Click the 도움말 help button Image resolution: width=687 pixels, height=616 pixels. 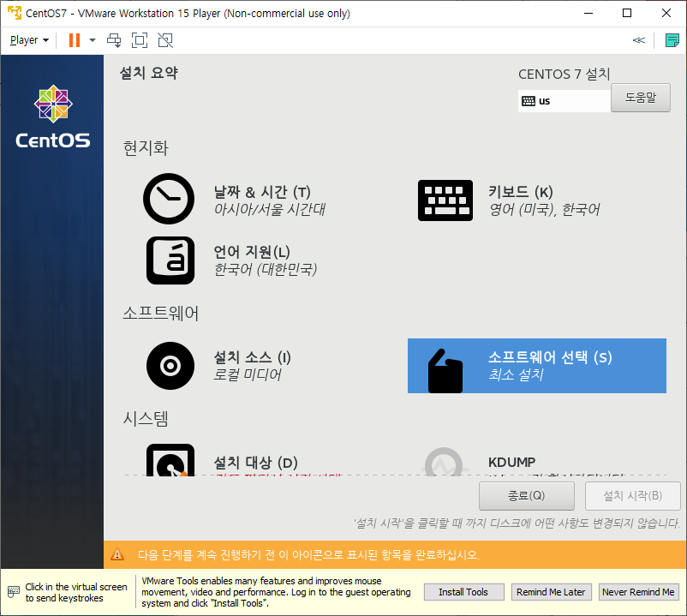click(640, 98)
